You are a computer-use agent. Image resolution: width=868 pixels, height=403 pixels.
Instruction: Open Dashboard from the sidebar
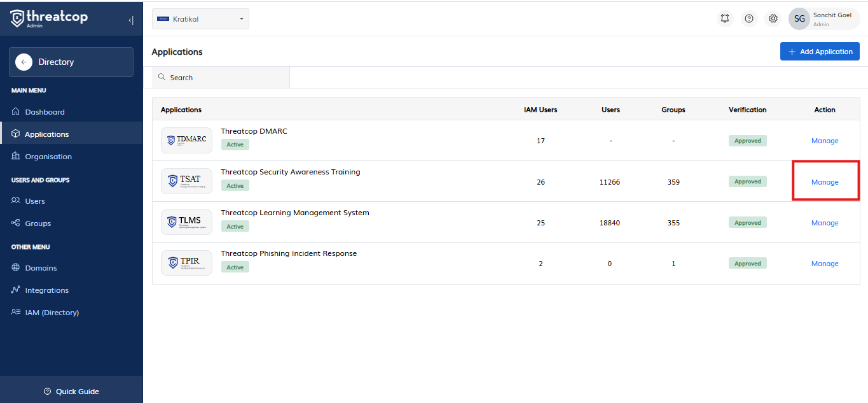(x=45, y=112)
